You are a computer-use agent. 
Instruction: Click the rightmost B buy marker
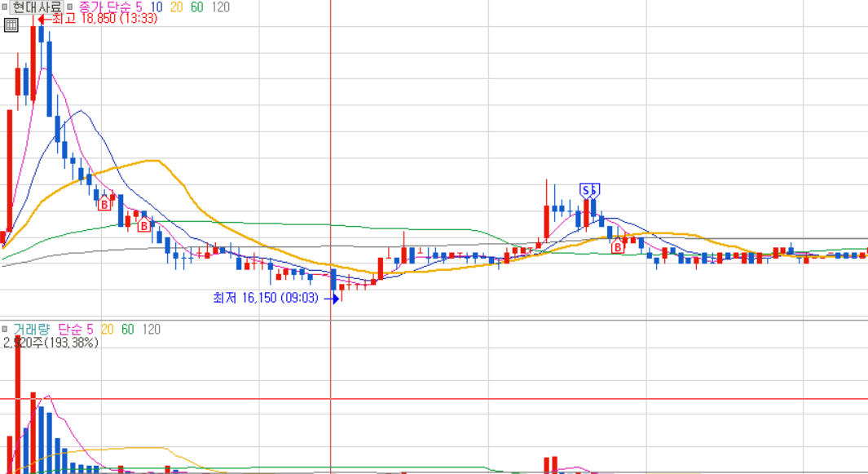pyautogui.click(x=617, y=247)
